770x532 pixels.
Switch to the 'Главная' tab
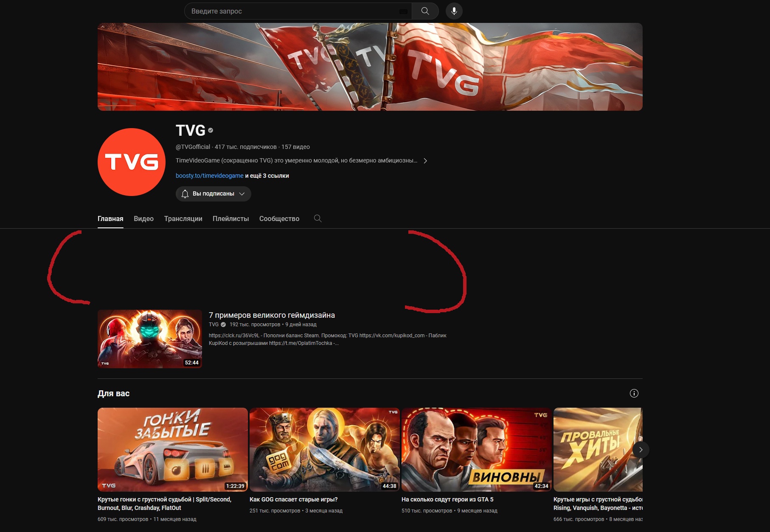[x=110, y=219]
